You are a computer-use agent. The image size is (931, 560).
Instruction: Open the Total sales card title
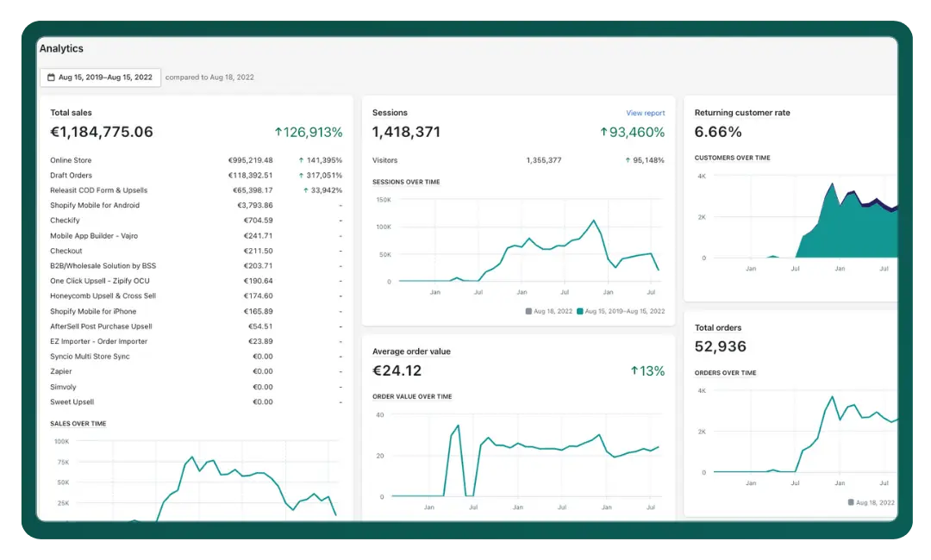click(71, 113)
